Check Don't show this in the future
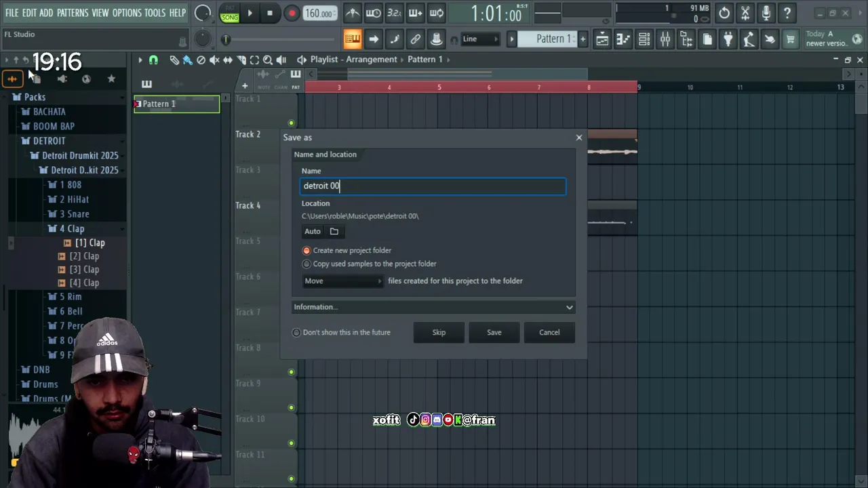 click(x=296, y=333)
